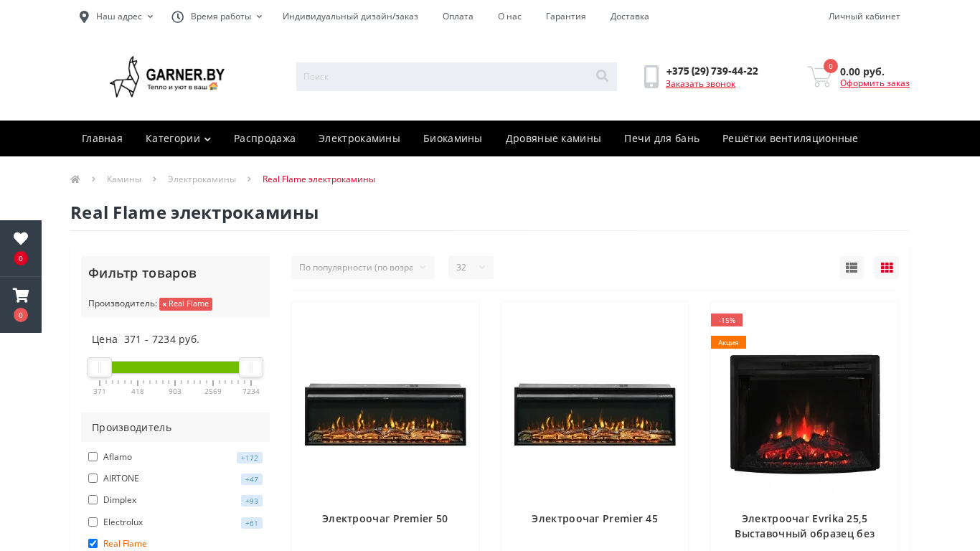Click the search magnifier icon
Screen dimensions: 980x551
point(602,76)
